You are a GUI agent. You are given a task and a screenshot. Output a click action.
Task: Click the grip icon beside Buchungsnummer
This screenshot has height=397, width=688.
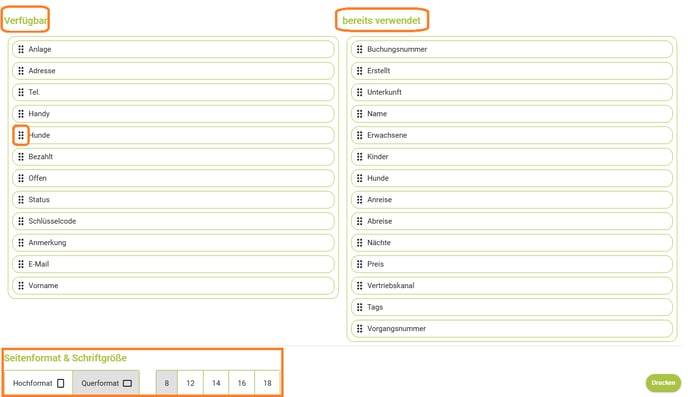coord(359,49)
